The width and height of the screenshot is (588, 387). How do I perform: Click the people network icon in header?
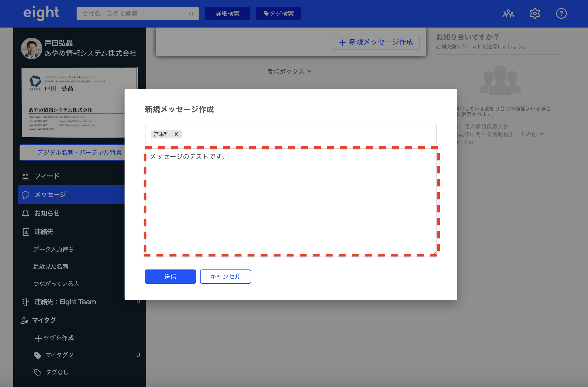click(508, 14)
